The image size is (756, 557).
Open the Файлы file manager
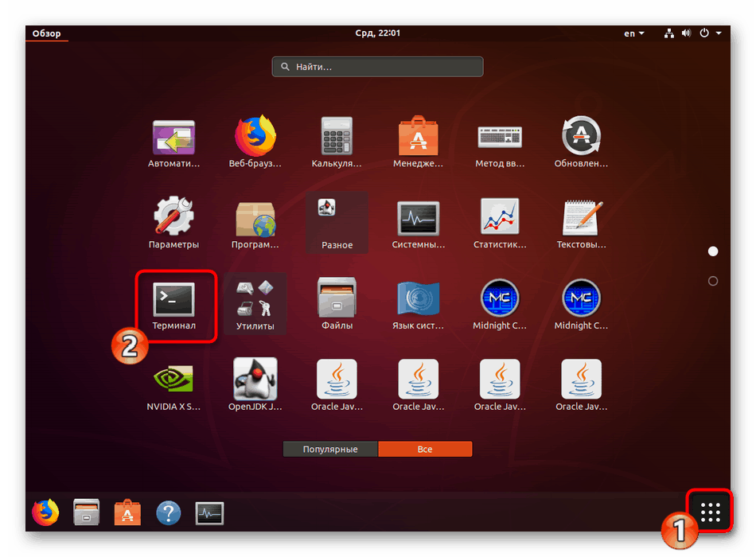pos(337,304)
